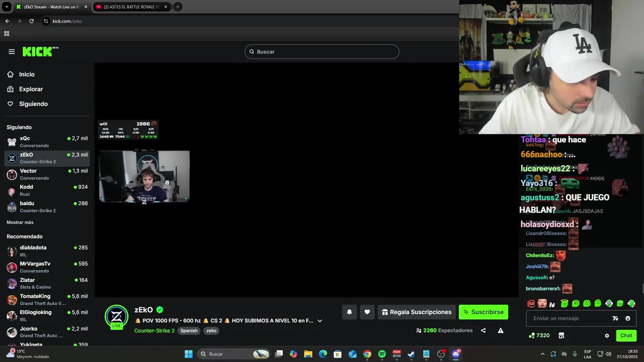Open xQc channel in Siguiendo list
644x362 pixels.
coord(47,142)
